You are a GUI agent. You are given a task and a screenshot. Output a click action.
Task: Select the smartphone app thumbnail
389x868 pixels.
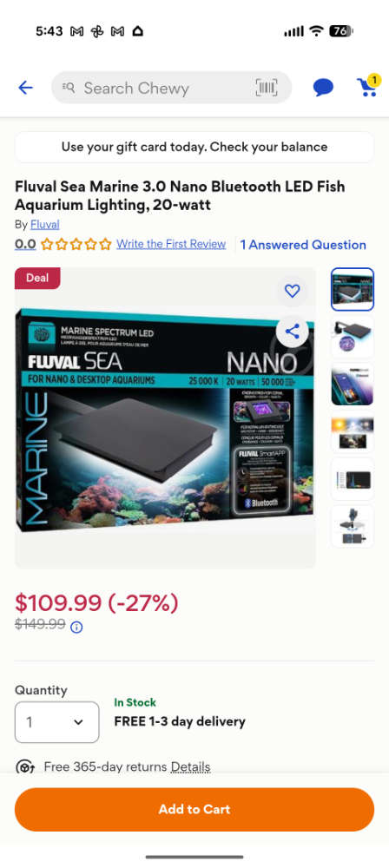point(353,385)
